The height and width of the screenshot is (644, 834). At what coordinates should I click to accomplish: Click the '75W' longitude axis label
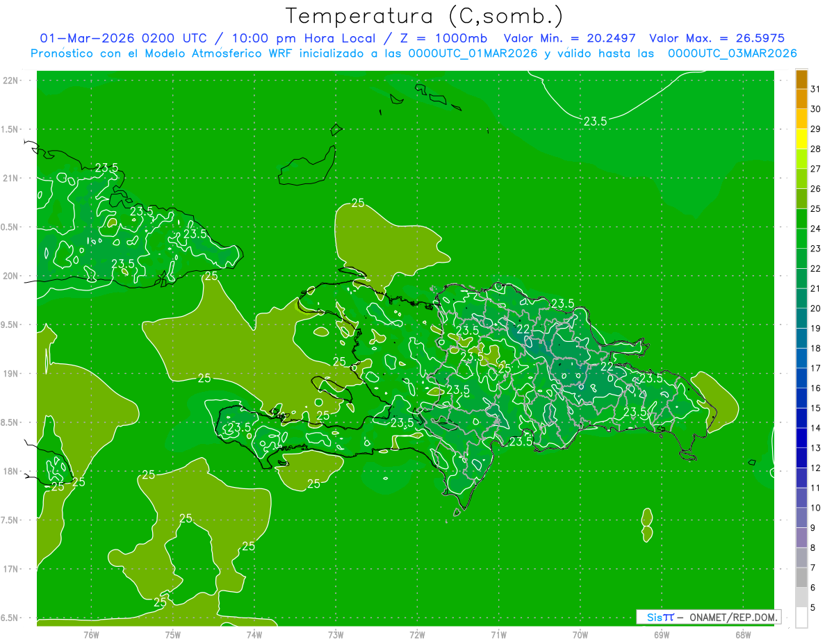[x=172, y=634]
